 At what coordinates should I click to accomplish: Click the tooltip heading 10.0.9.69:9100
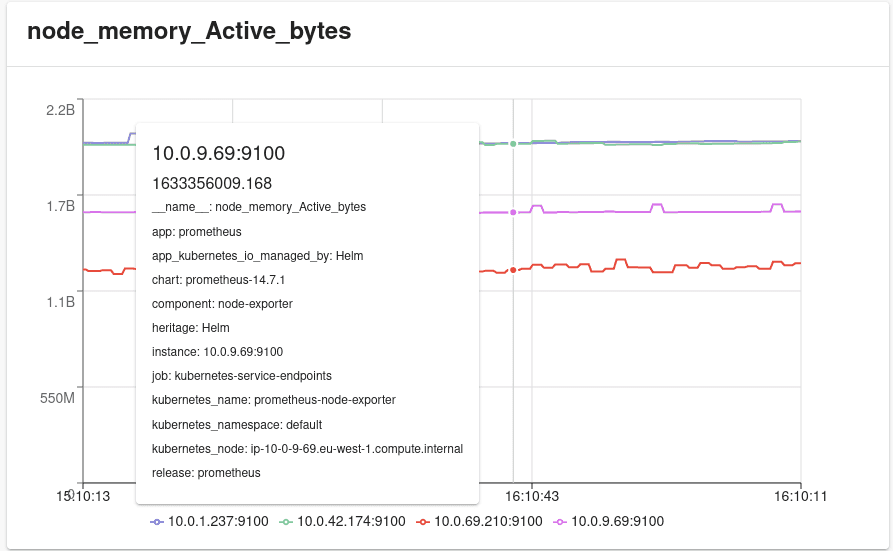pos(219,153)
